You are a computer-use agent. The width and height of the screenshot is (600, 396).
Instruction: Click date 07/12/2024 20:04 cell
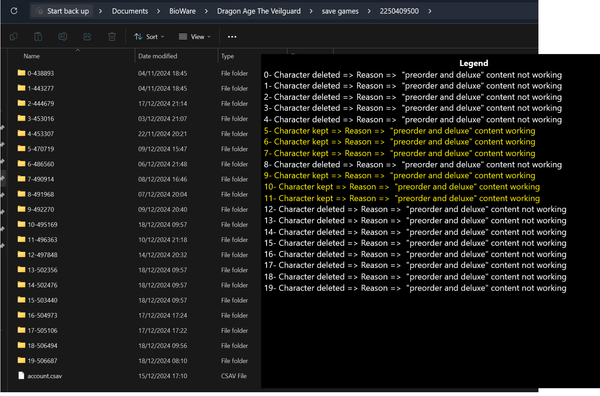(163, 194)
